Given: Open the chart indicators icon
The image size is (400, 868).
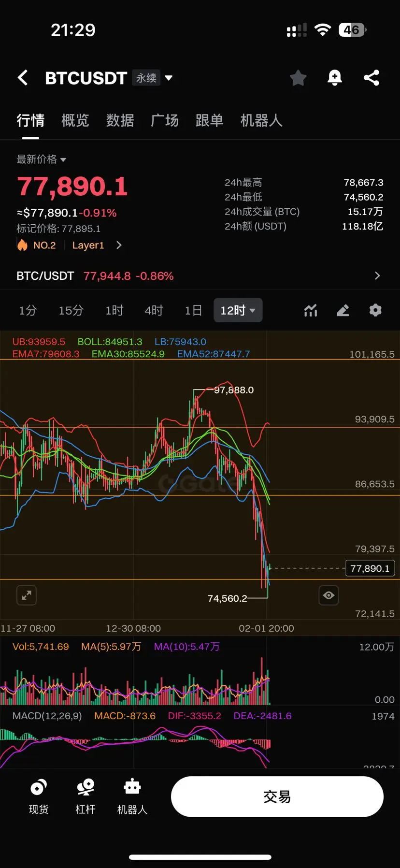Looking at the screenshot, I should [x=311, y=310].
